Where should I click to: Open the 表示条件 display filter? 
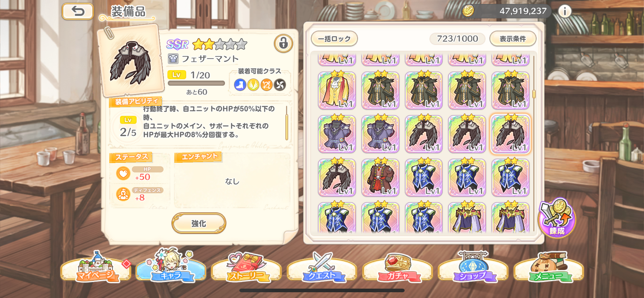click(x=513, y=39)
